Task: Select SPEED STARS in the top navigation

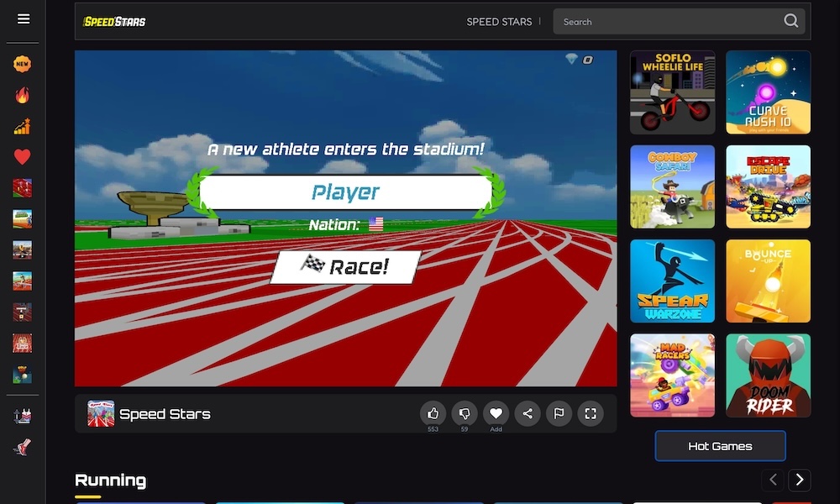Action: pos(500,22)
